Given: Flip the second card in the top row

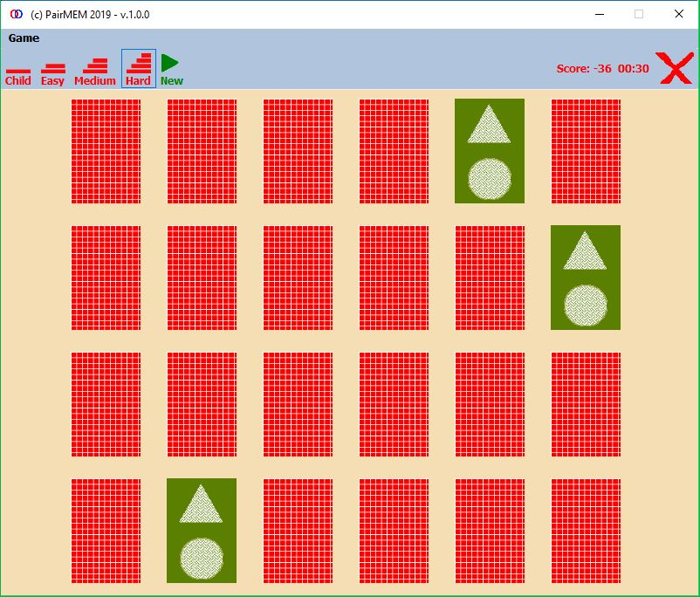Looking at the screenshot, I should click(x=202, y=151).
